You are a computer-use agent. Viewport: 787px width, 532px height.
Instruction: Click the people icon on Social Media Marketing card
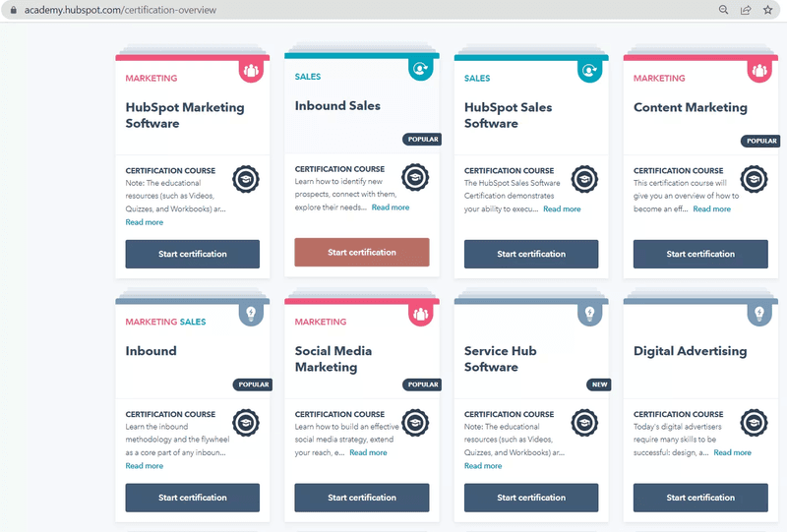click(x=421, y=315)
